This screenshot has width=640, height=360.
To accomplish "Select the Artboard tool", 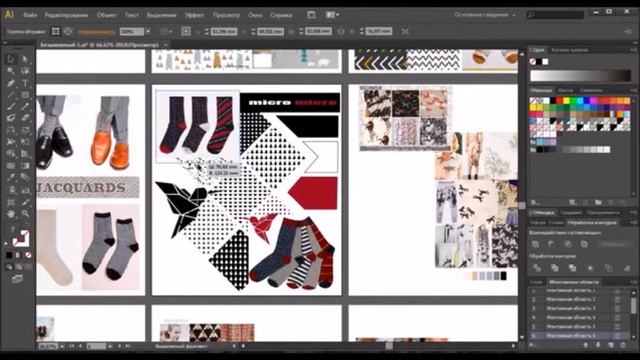I will click(11, 202).
